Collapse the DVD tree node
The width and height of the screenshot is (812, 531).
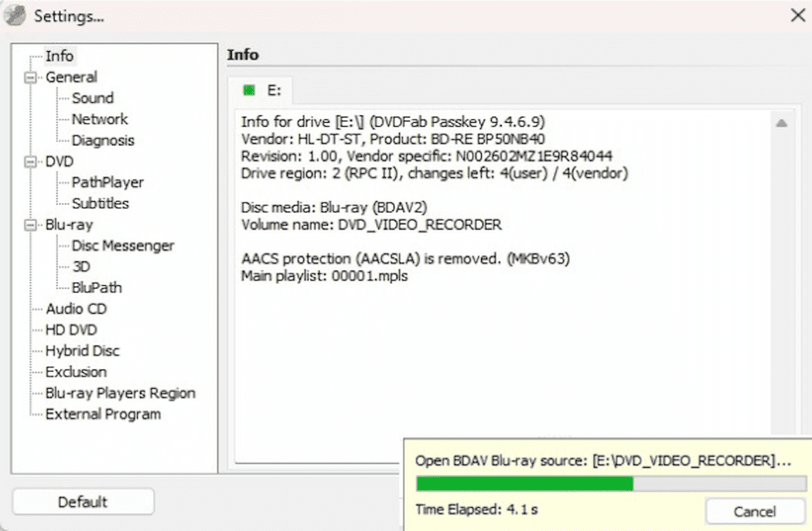[x=31, y=162]
